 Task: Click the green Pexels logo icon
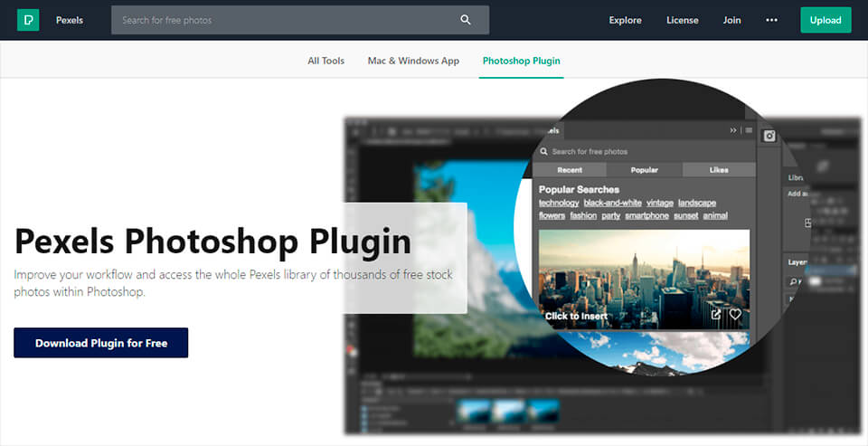pos(28,20)
